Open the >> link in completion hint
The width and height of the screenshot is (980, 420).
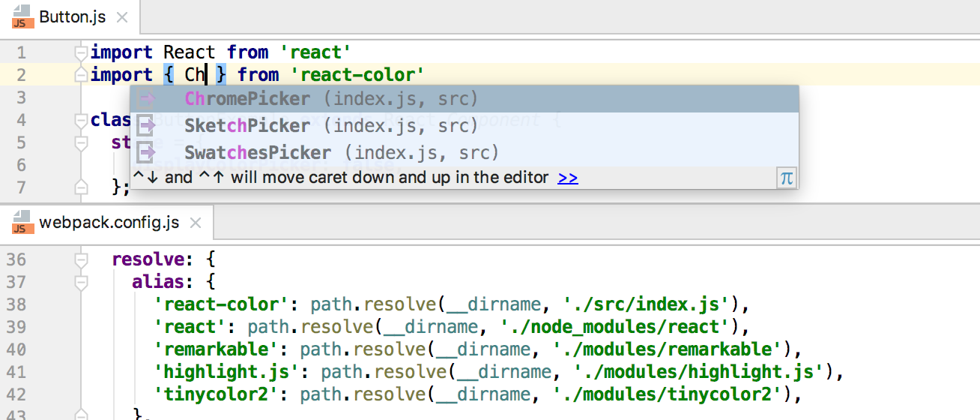coord(568,178)
